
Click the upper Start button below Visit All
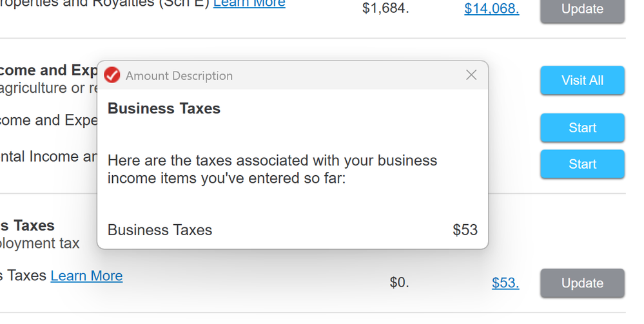(582, 128)
